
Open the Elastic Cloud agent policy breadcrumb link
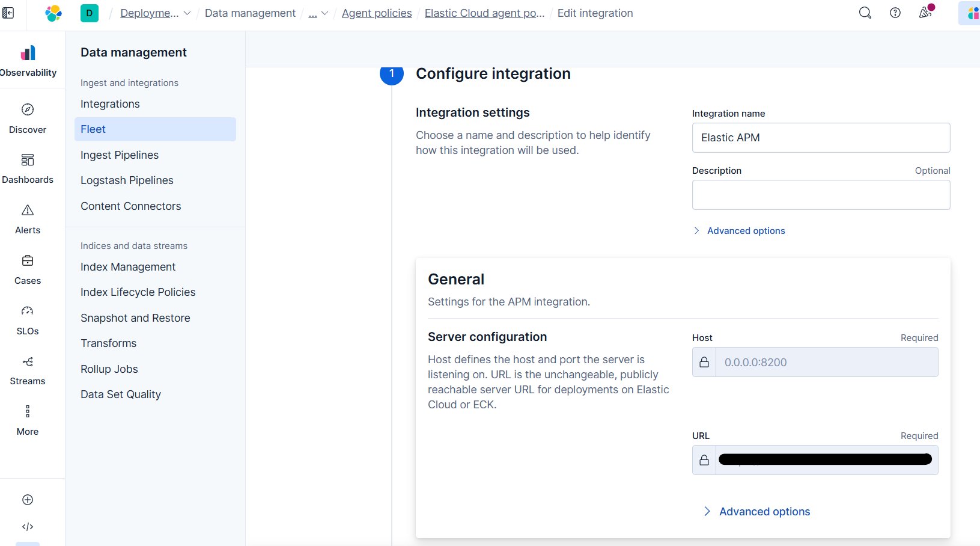click(484, 13)
